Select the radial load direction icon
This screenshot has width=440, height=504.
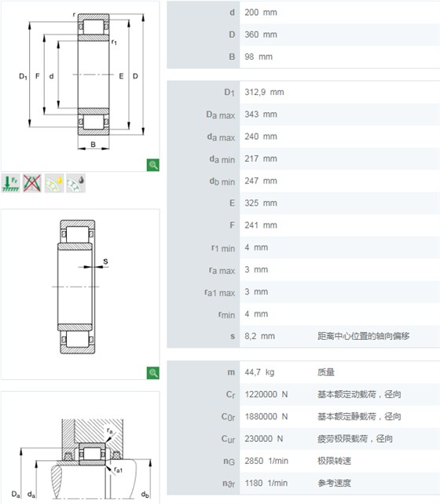coord(11,183)
